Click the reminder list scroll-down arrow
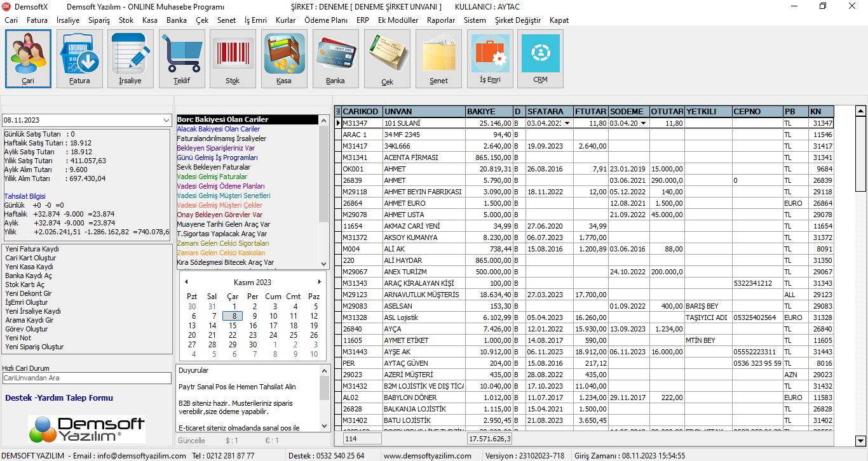 coord(324,264)
